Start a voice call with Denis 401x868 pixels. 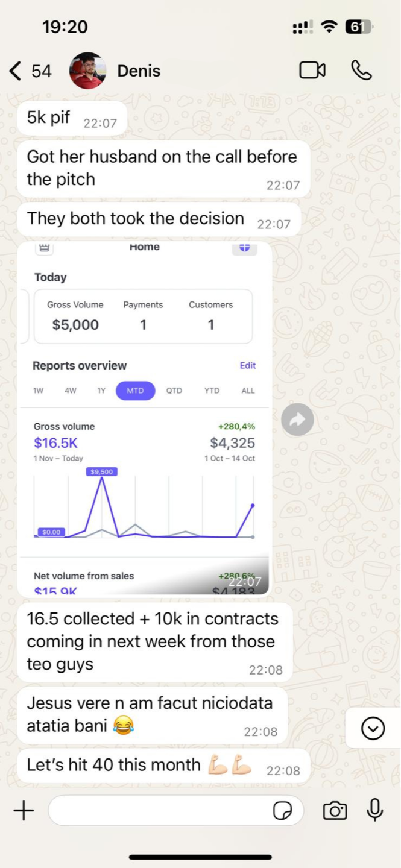point(361,71)
